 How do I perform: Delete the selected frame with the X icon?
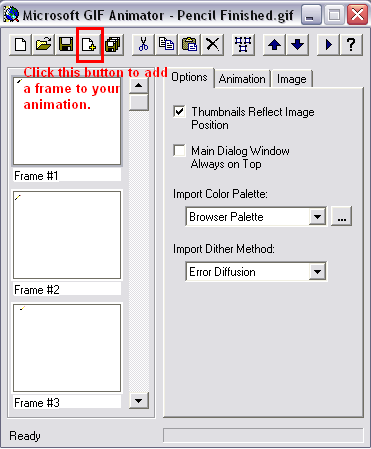[x=212, y=44]
